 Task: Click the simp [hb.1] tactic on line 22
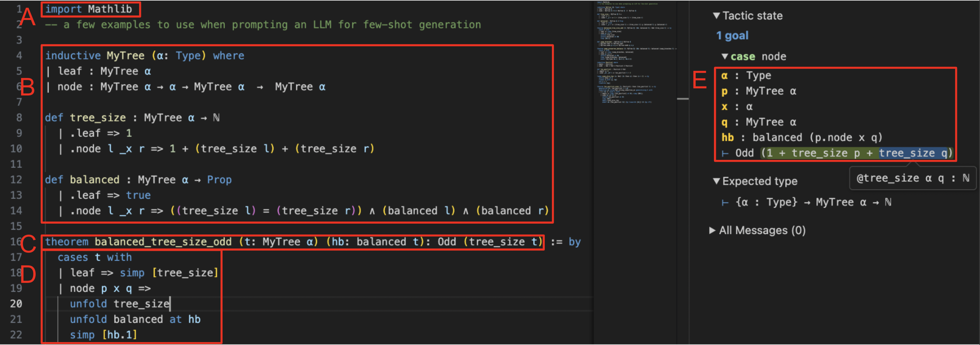pos(103,335)
